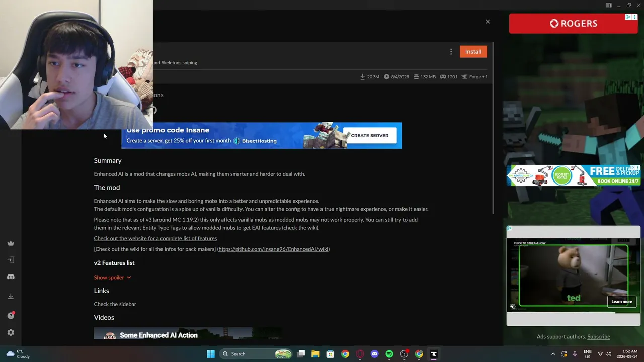Click the "v2 Features list" heading
The image size is (644, 362).
(114, 263)
